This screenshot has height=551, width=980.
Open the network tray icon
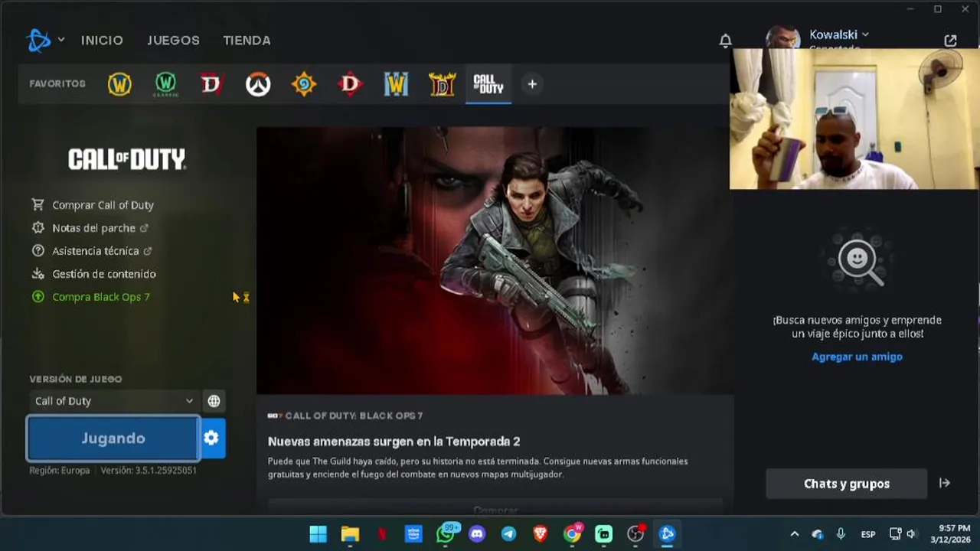895,534
